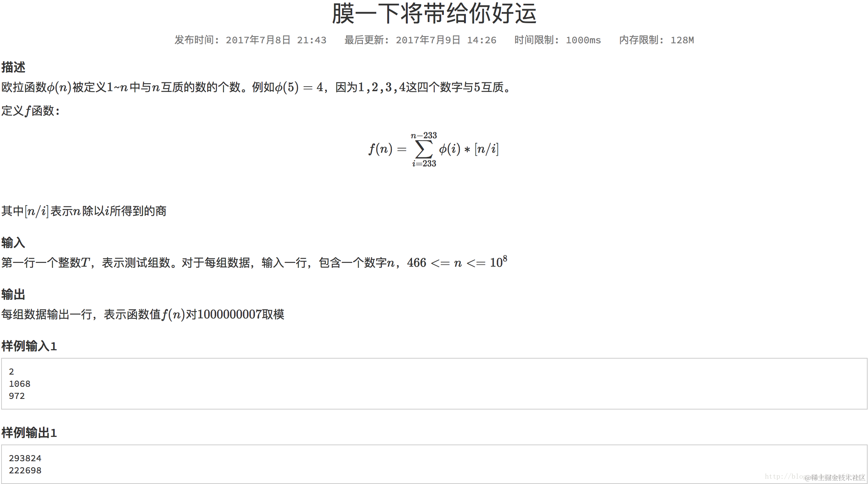Click the output line mentioning 1000000007
Screen dimensions: 868x484
point(143,314)
